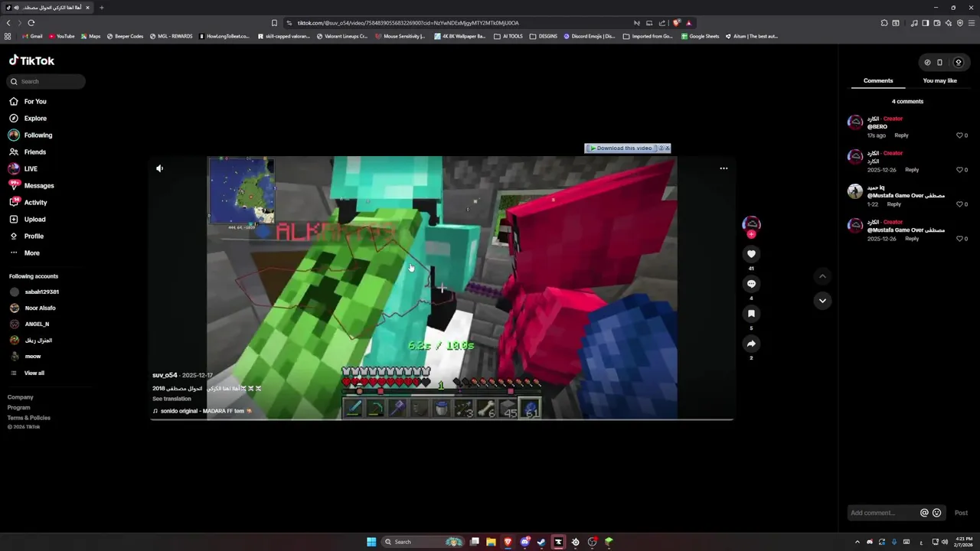Expand following accounts with View all
Image resolution: width=980 pixels, height=551 pixels.
(x=34, y=373)
